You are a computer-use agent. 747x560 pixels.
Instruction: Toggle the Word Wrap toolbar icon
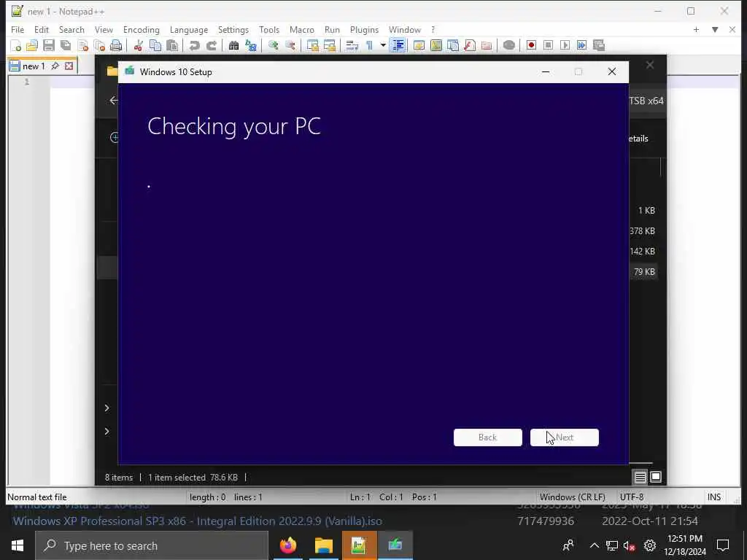point(352,46)
